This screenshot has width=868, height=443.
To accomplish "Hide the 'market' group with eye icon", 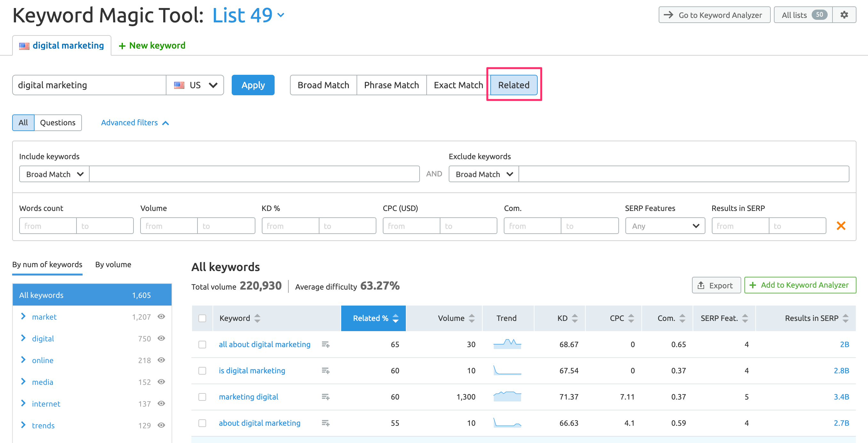I will coord(161,316).
